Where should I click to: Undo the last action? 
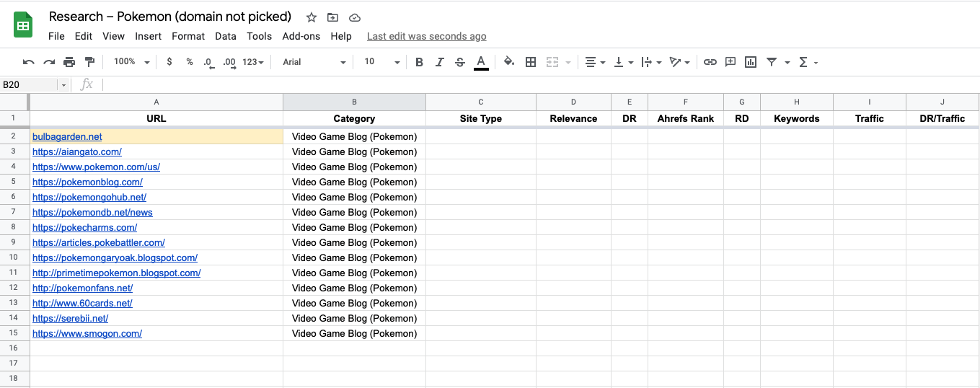pos(29,62)
